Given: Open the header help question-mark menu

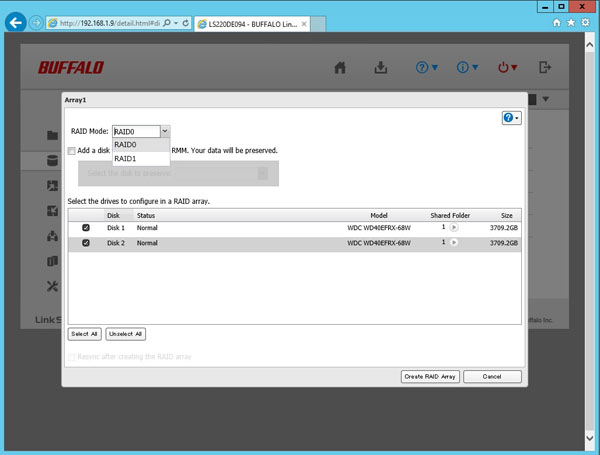Looking at the screenshot, I should [x=426, y=68].
